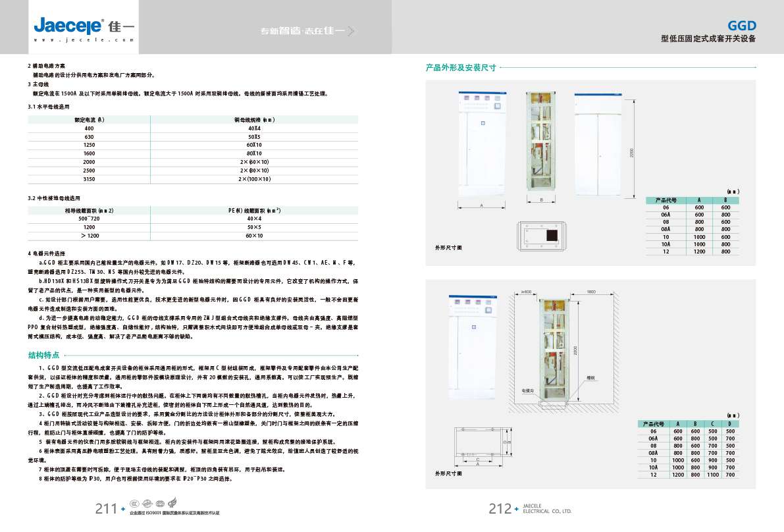The image size is (784, 532).
Task: Click the footer text JAECELE ELECTRICAL CO., LTD.
Action: click(x=547, y=508)
